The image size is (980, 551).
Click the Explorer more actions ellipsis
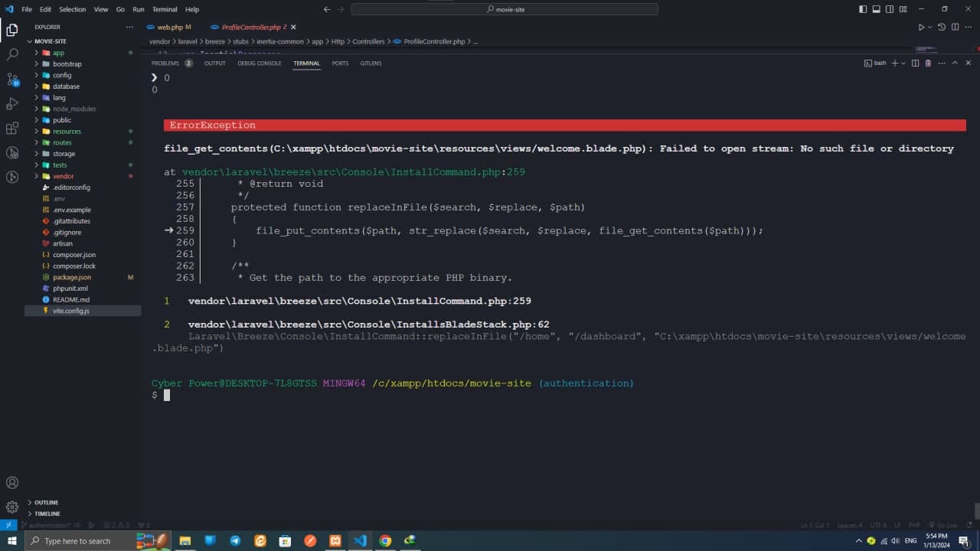129,27
